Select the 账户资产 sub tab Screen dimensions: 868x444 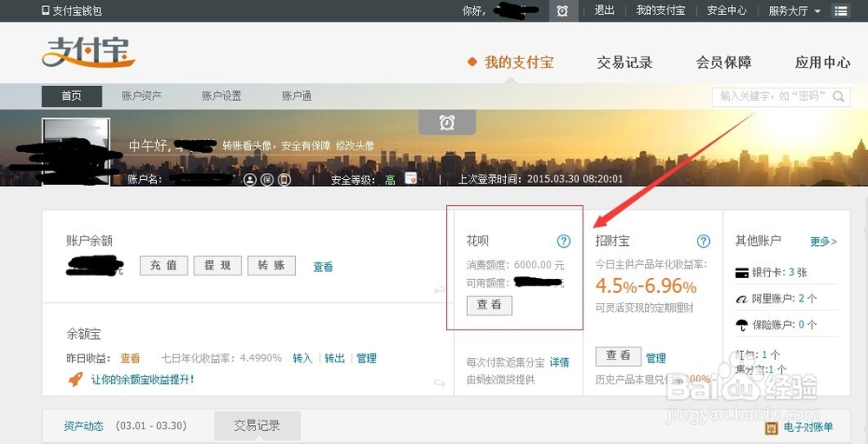tap(141, 96)
